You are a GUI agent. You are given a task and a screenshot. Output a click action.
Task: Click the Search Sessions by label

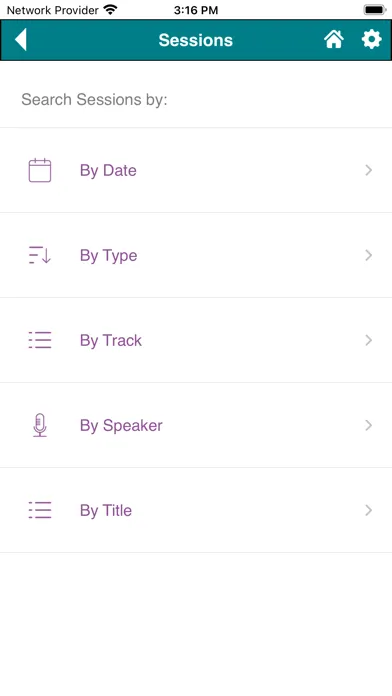click(x=94, y=99)
